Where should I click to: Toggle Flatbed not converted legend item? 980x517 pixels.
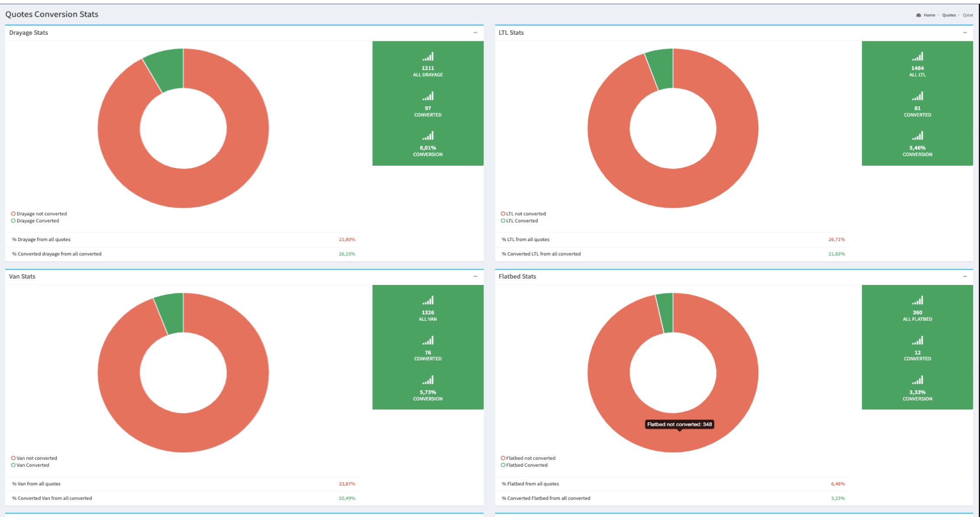pos(528,458)
